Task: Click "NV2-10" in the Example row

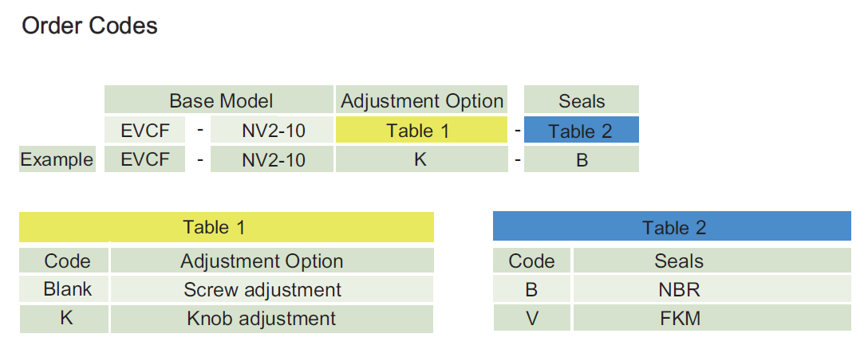Action: coord(274,159)
